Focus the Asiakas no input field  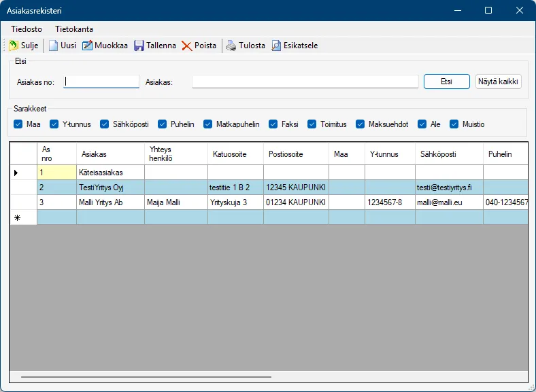coord(101,82)
